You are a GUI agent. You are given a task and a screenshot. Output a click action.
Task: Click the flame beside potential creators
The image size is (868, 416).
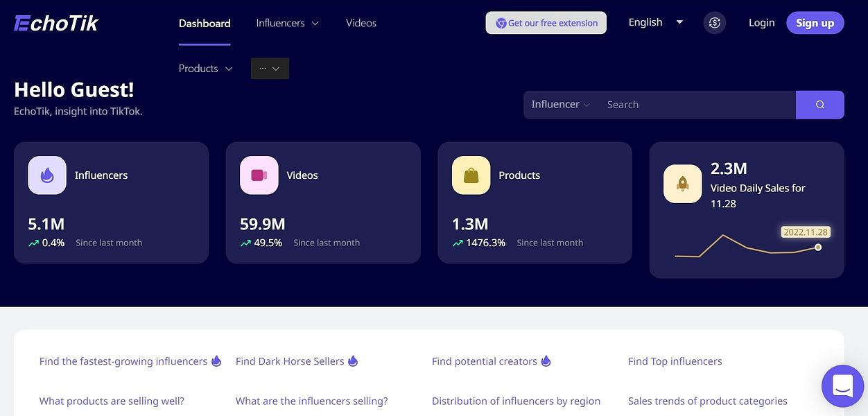click(546, 361)
